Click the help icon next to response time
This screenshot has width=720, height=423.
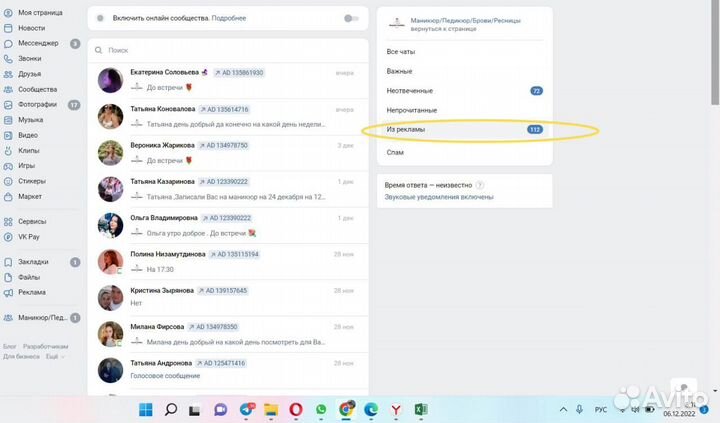tap(480, 185)
